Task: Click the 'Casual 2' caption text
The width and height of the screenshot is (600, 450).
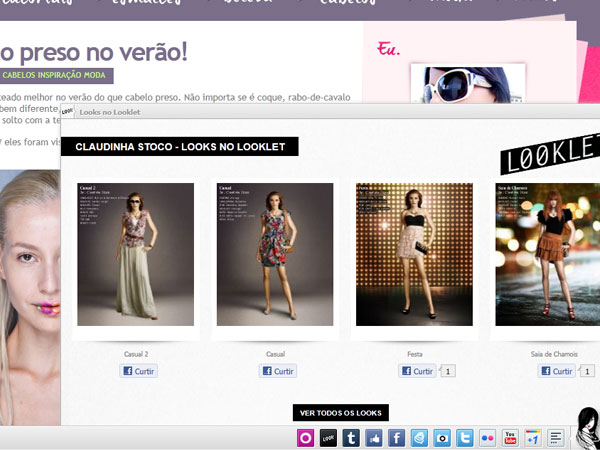Action: (x=136, y=354)
